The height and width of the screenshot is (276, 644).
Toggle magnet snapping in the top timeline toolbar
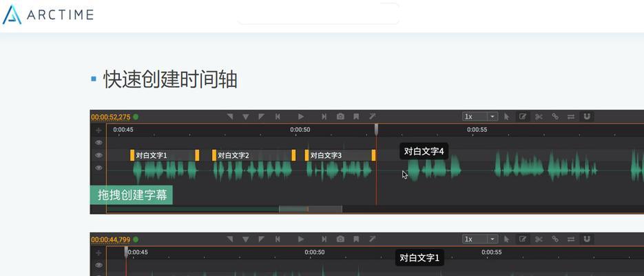tap(587, 117)
